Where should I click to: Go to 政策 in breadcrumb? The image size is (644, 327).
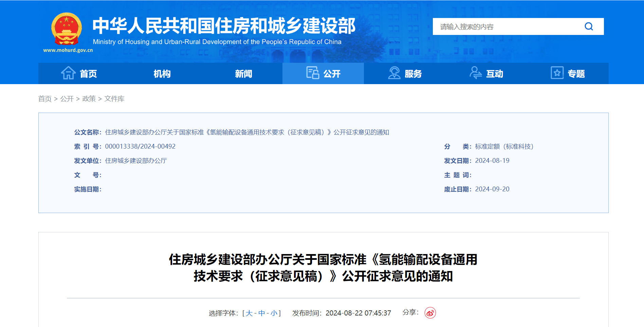(x=89, y=99)
